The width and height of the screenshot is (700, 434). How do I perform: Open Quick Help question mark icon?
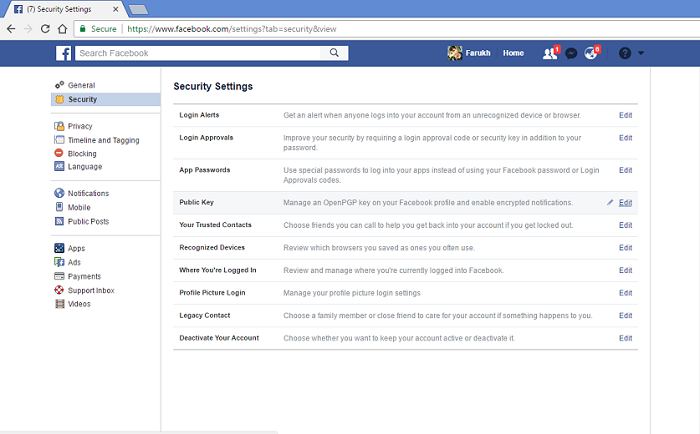(x=625, y=53)
